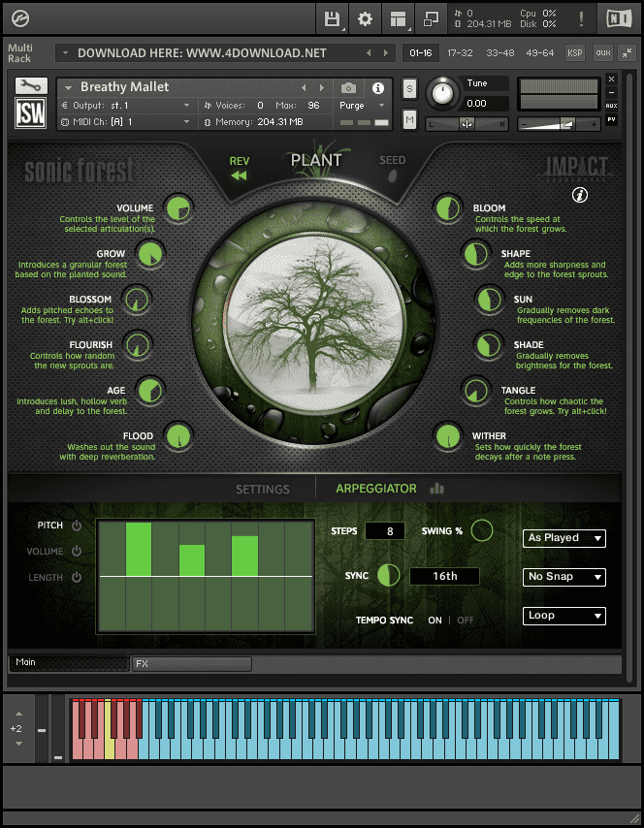Toggle the LENGTH power button
Image resolution: width=644 pixels, height=828 pixels.
pos(77,577)
